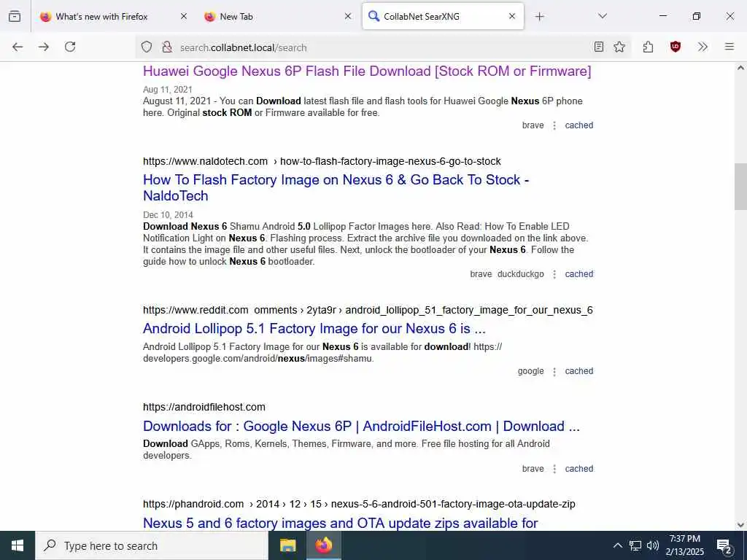Open three-dot options for Android Lollipop 5.1 result
This screenshot has height=560, width=747.
554,371
